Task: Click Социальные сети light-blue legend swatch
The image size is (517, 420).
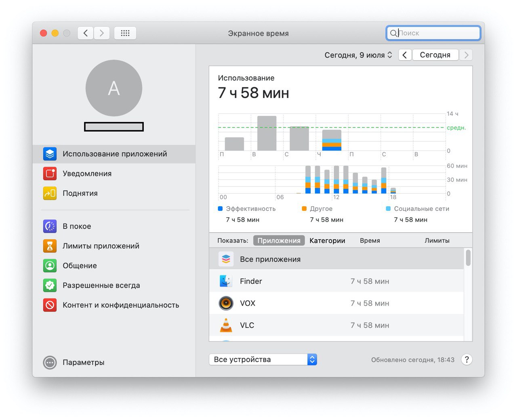Action: [x=388, y=209]
